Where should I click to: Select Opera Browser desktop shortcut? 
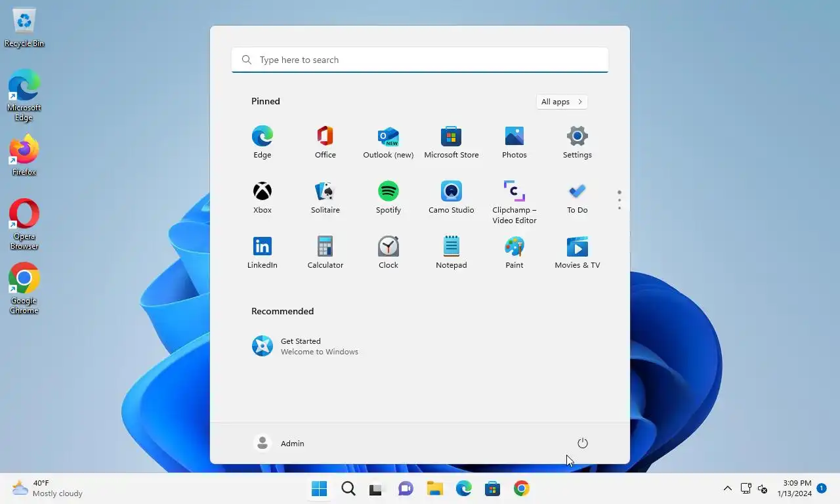[x=24, y=224]
